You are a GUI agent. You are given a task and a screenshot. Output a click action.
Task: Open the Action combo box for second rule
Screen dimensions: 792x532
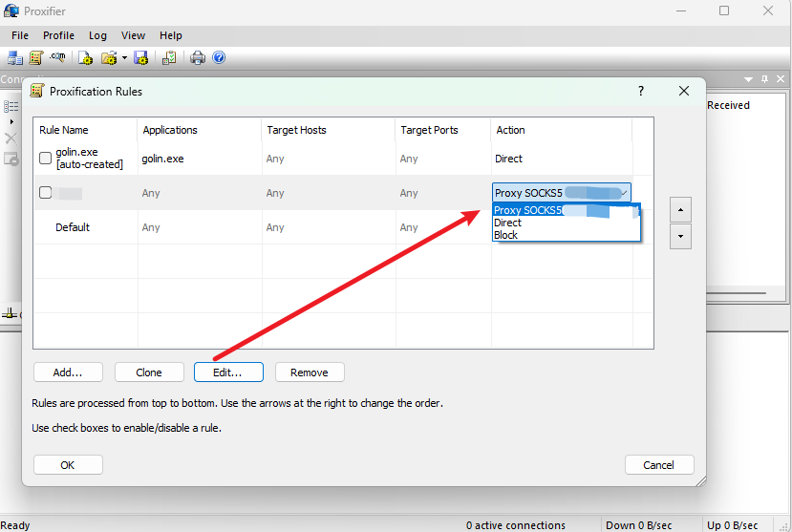tap(562, 193)
